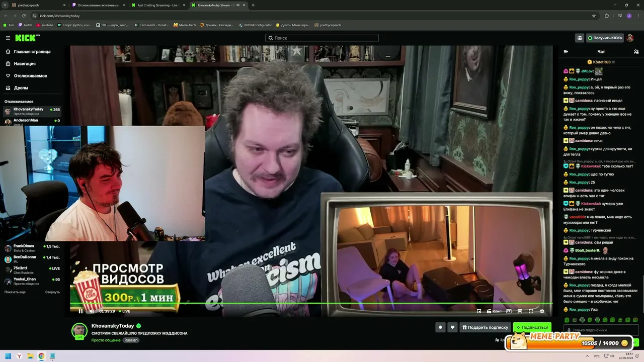This screenshot has height=362, width=644.
Task: Open BenDaDonnn channel in sidebar
Action: click(32, 259)
